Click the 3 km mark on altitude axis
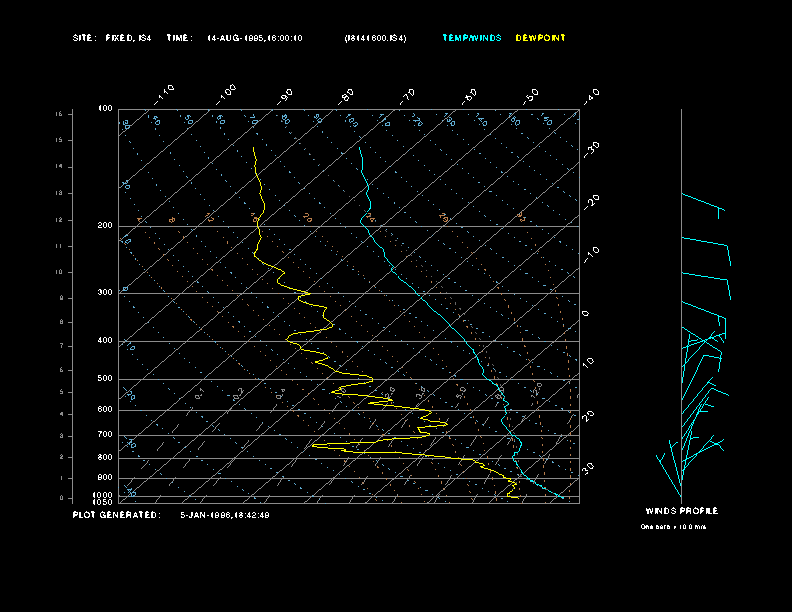The height and width of the screenshot is (612, 792). click(x=62, y=436)
